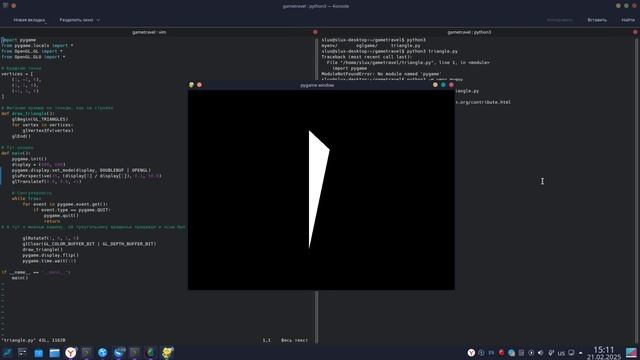Open the volume control in the system tray

[541, 353]
